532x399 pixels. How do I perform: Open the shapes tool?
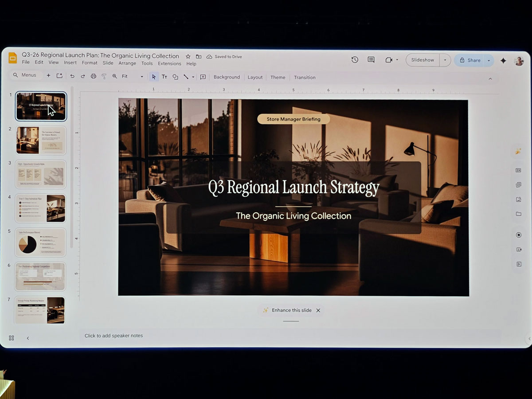pos(176,76)
